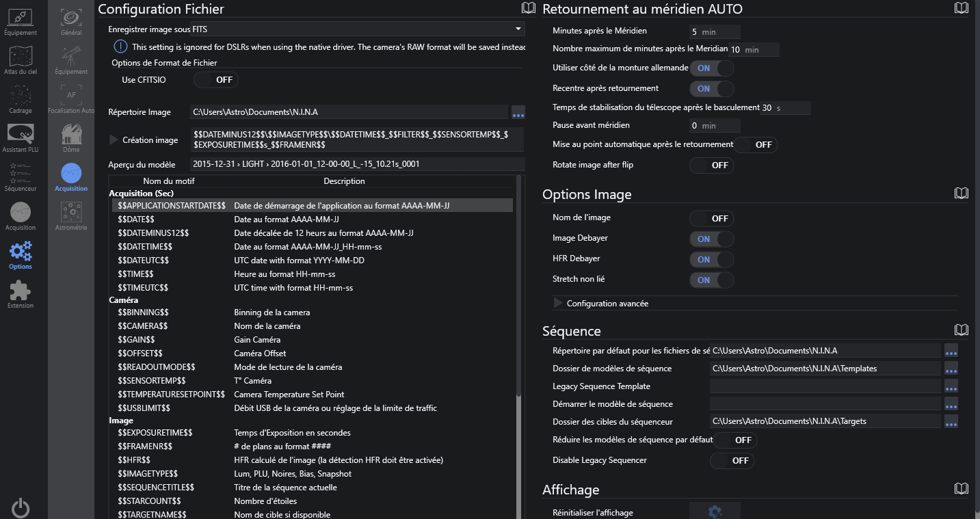The width and height of the screenshot is (980, 519).
Task: Expand the Création image section
Action: [114, 140]
